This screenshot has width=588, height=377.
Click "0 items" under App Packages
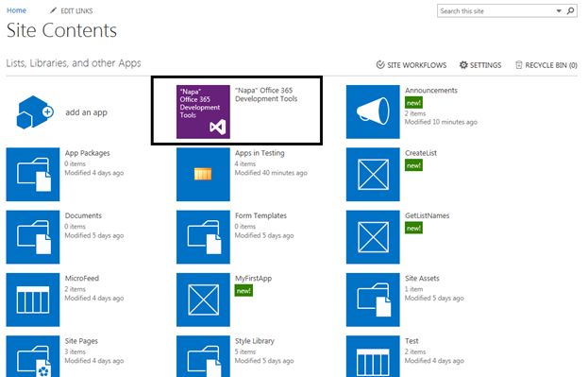point(75,163)
